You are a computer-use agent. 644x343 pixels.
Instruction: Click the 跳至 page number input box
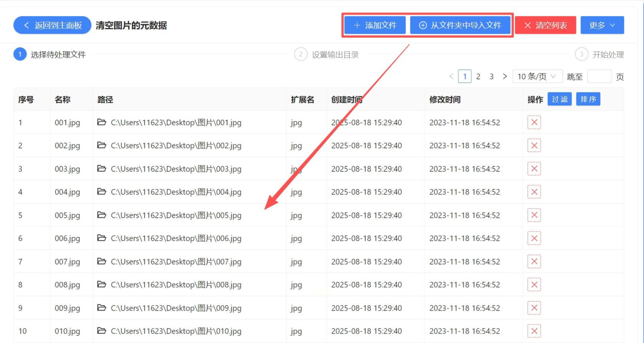click(599, 77)
